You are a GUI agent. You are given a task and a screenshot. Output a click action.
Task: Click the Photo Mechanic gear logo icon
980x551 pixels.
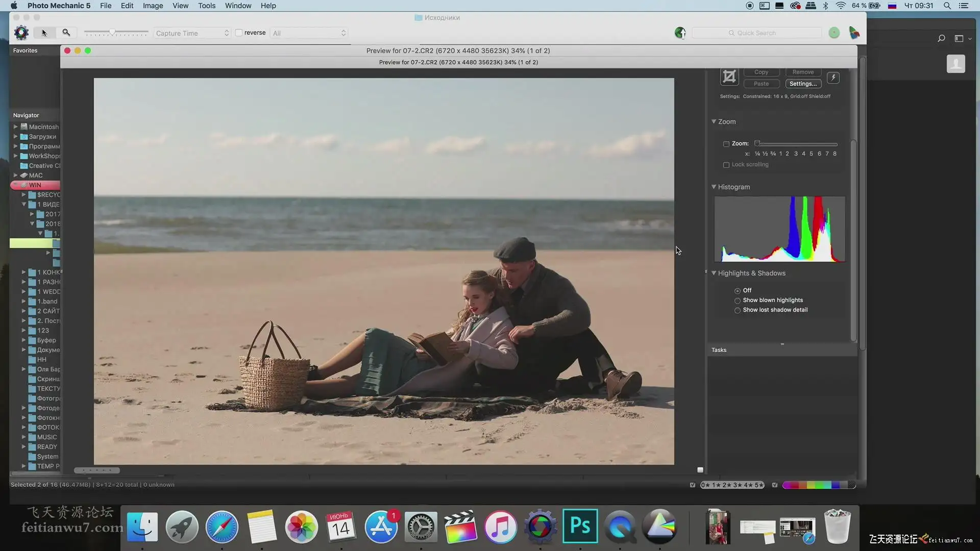coord(21,33)
